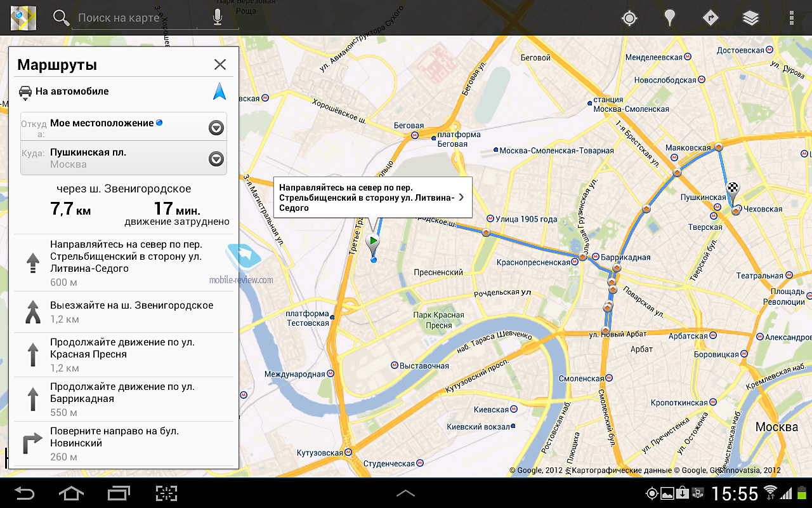Change the travel mode На автомобиле
812x508 pixels.
63,91
